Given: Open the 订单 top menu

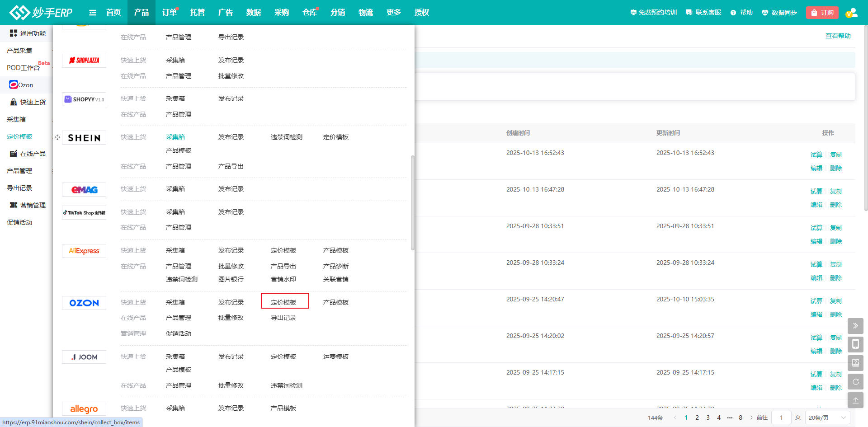Looking at the screenshot, I should point(170,13).
